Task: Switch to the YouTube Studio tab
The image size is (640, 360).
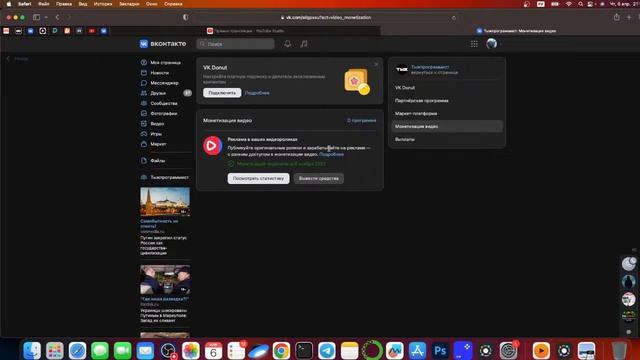Action: pos(245,31)
